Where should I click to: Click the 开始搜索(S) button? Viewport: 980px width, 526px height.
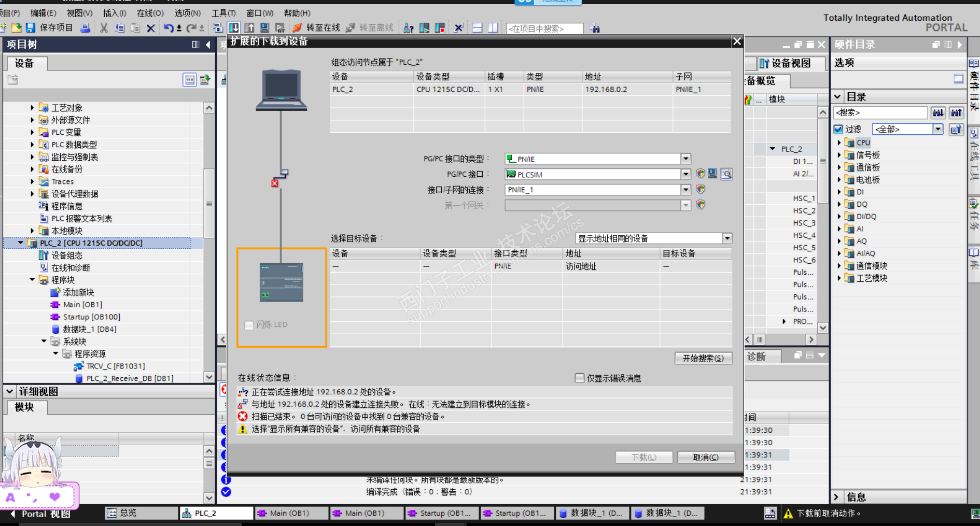703,358
